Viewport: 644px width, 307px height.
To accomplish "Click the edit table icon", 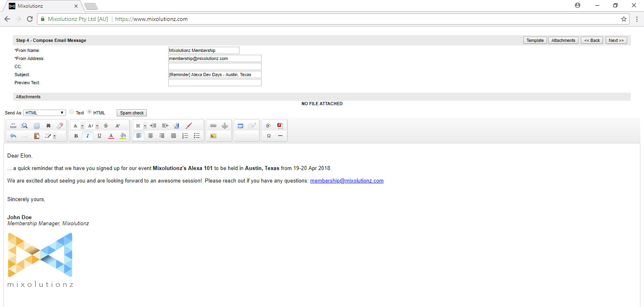I will point(252,126).
